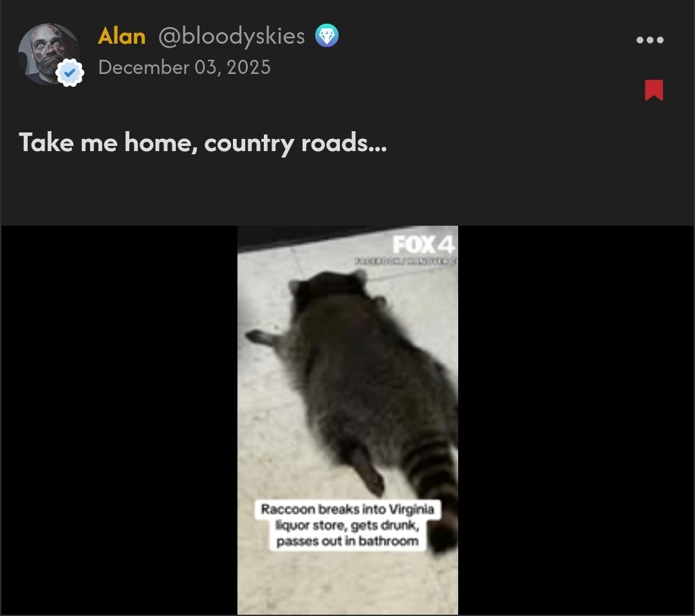Open the three-dot more options menu
The width and height of the screenshot is (695, 616).
(650, 40)
